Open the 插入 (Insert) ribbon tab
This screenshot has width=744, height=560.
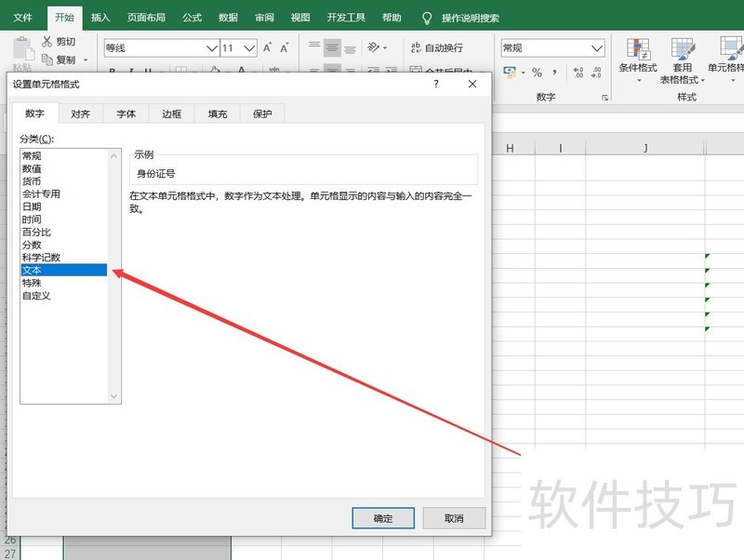click(x=100, y=18)
